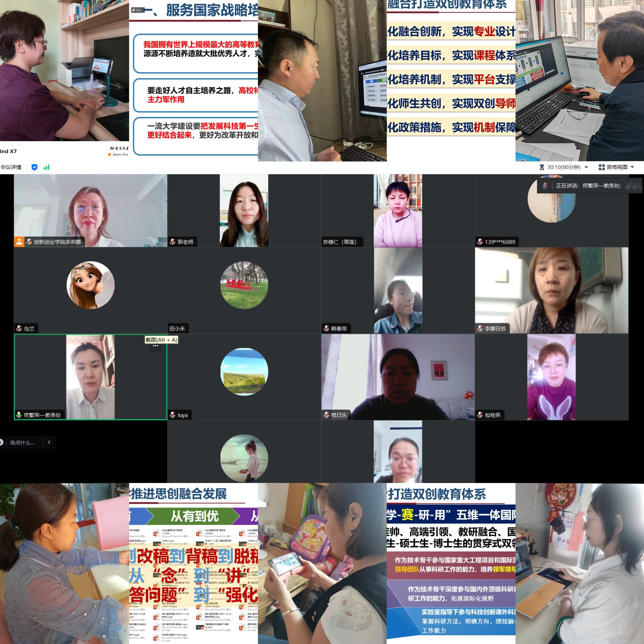This screenshot has height=644, width=644.
Task: Click the grid layout icon beside 宫格视图
Action: click(602, 167)
